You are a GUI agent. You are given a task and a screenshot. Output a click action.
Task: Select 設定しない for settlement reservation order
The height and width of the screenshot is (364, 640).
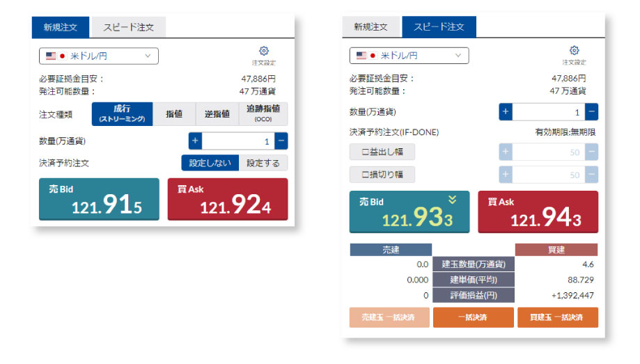pos(210,163)
